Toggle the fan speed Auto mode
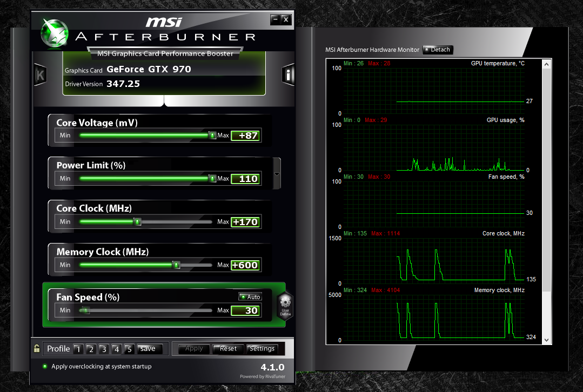This screenshot has width=583, height=392. click(x=250, y=296)
